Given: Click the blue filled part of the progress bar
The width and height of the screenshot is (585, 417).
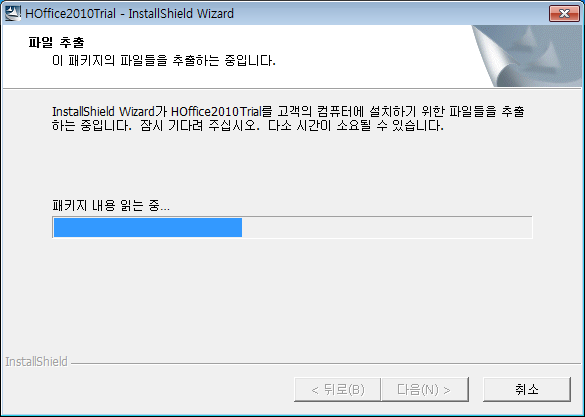Looking at the screenshot, I should (148, 227).
